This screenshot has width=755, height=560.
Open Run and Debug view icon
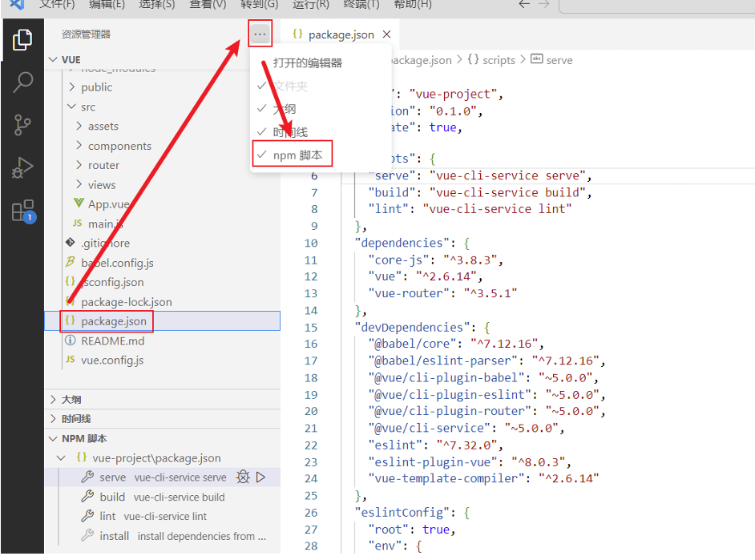[x=22, y=167]
